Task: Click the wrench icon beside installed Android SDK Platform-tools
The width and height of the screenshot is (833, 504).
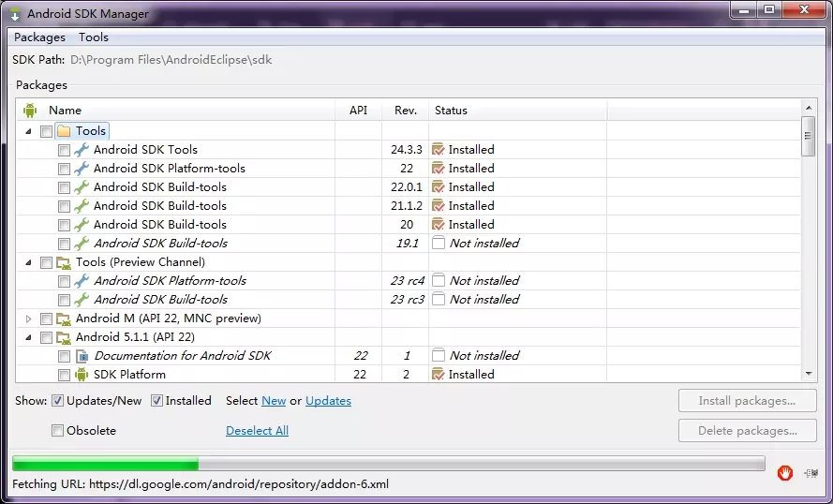Action: point(82,169)
